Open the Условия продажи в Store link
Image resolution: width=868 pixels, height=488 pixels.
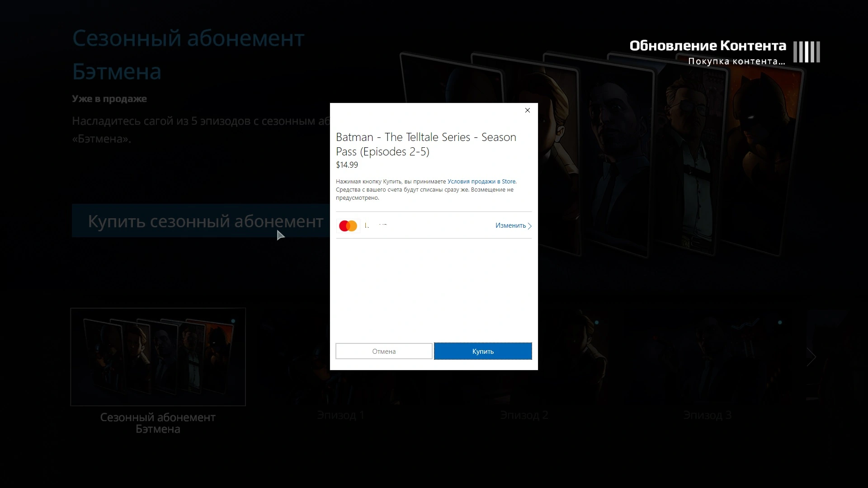(481, 181)
